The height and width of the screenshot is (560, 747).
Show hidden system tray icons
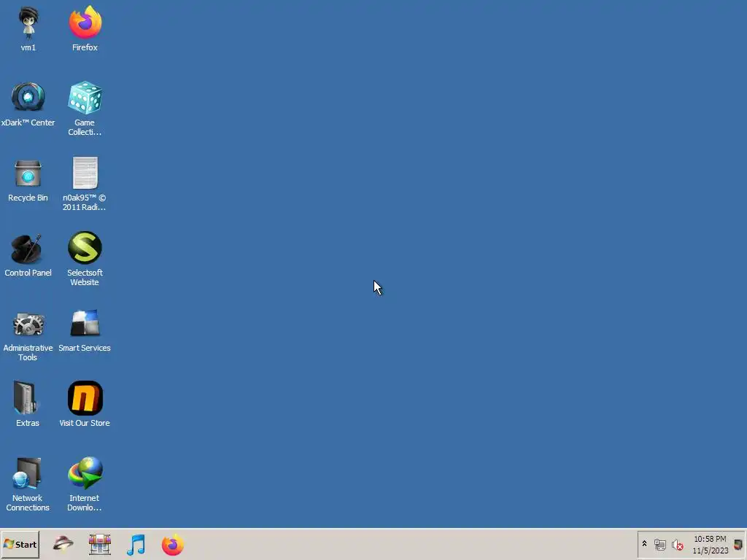pyautogui.click(x=645, y=543)
